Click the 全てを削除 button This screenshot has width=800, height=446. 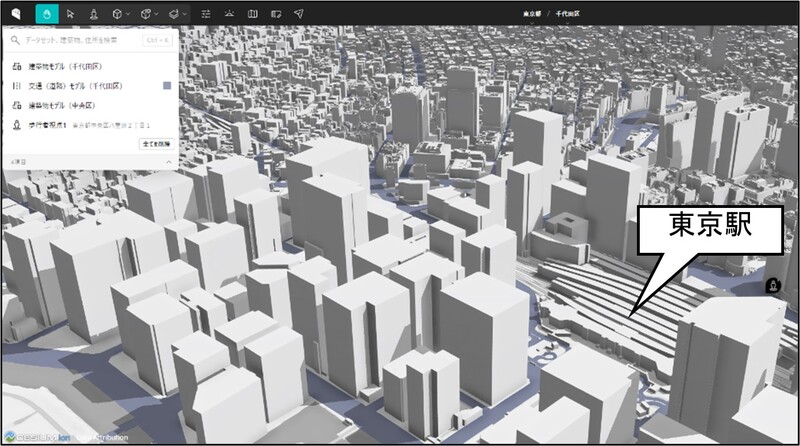pos(155,144)
